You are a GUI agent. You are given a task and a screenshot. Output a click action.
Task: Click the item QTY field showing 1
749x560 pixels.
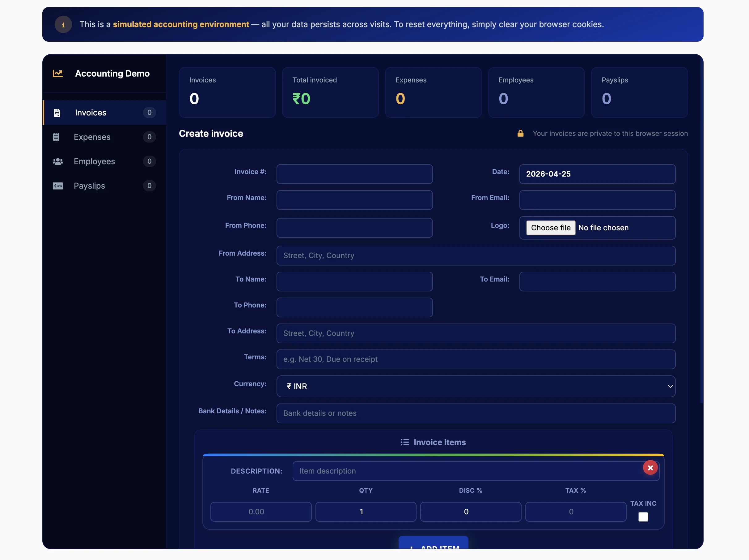tap(365, 512)
